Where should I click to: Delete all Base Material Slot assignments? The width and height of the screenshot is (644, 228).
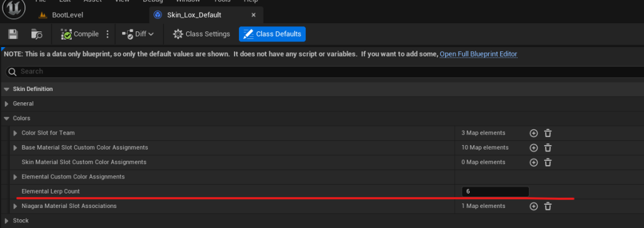click(x=548, y=148)
